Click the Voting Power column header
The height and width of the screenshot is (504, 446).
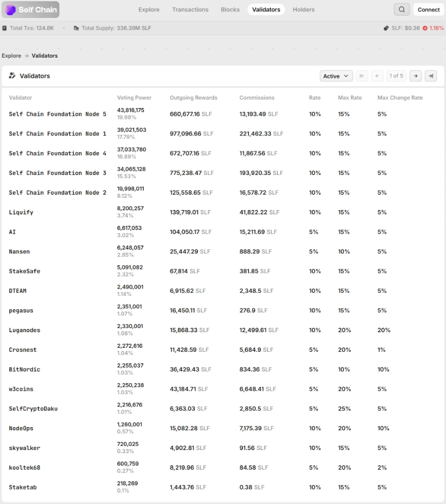[x=134, y=98]
